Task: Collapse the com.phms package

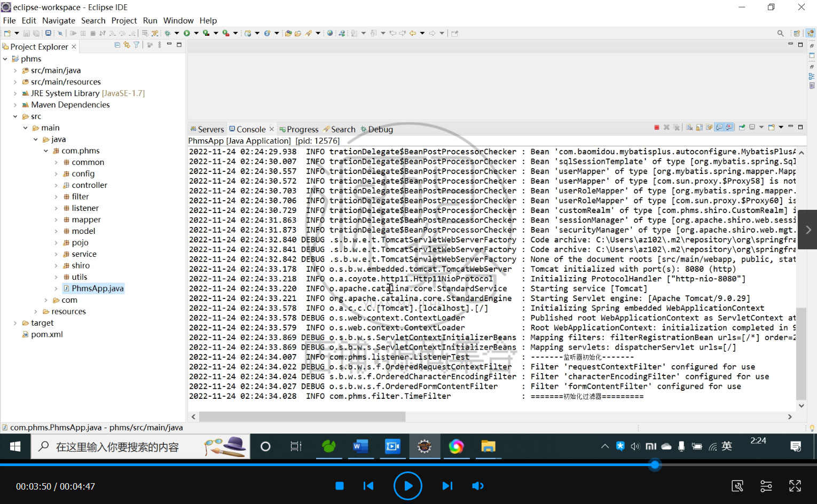Action: (x=46, y=151)
